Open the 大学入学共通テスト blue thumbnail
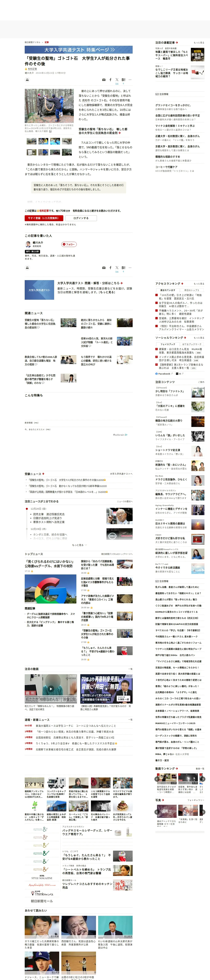Viewport: 210px width, 980px height. tap(39, 290)
